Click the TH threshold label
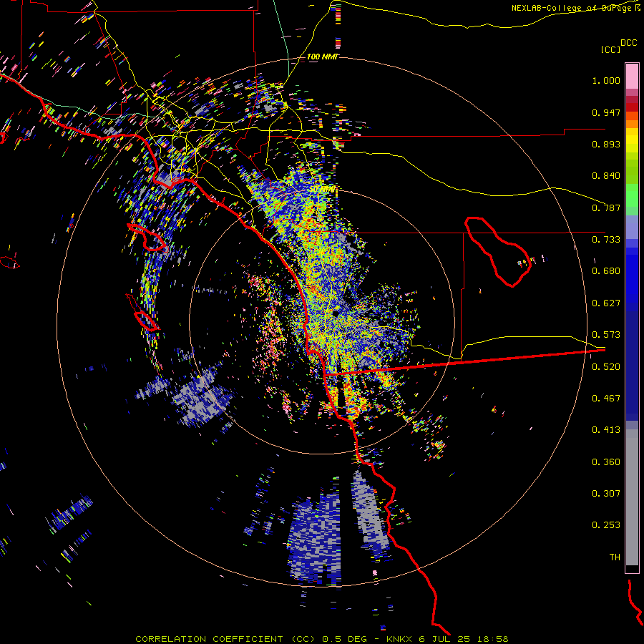This screenshot has width=644, height=644. (x=615, y=557)
